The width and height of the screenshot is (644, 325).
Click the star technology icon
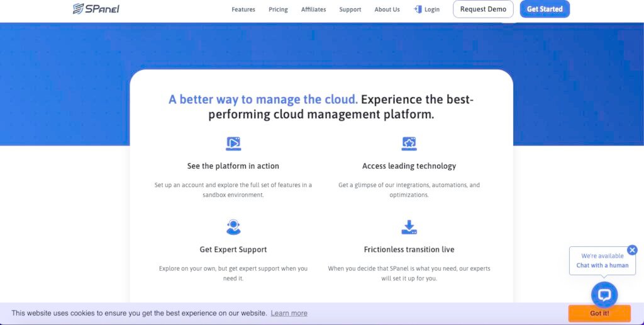click(x=409, y=144)
